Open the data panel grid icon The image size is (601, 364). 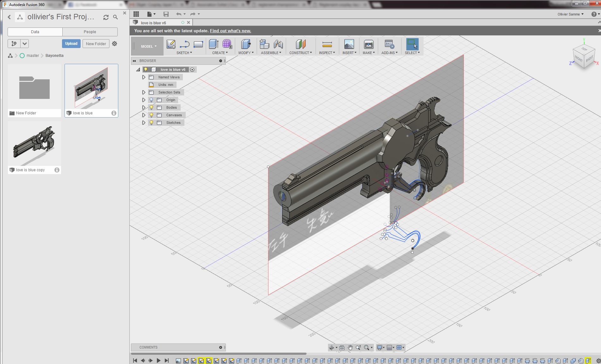(x=136, y=14)
